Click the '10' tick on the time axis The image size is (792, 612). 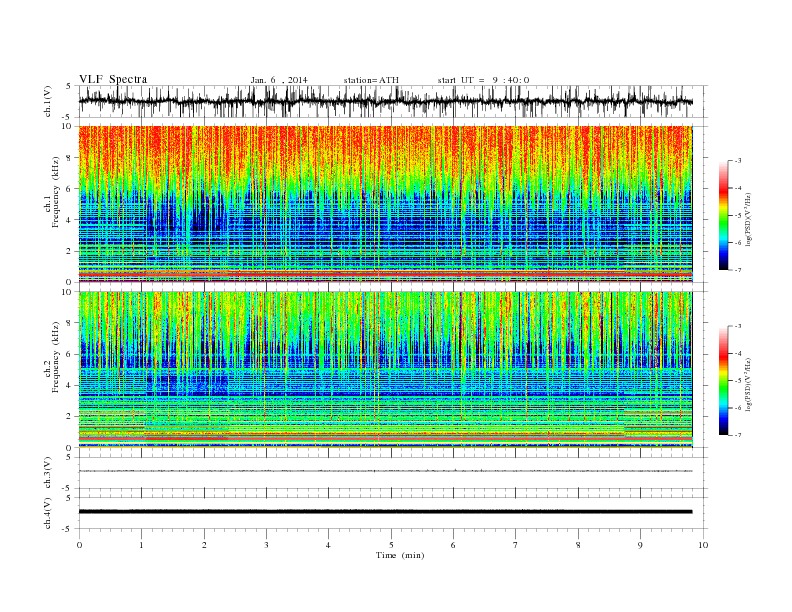point(703,545)
